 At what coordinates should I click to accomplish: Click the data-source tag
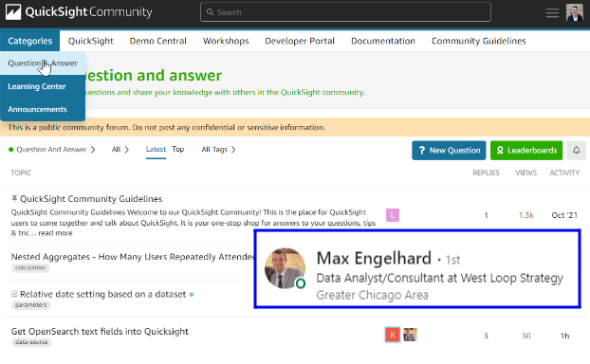pyautogui.click(x=31, y=342)
